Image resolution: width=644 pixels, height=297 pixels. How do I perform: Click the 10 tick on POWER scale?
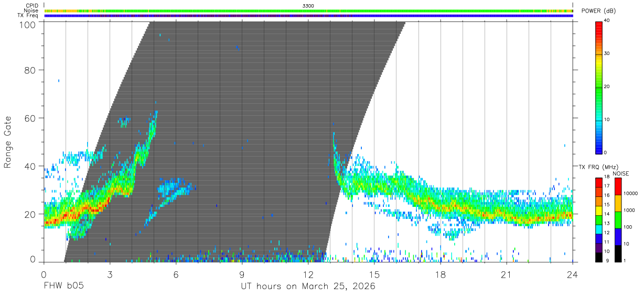(x=607, y=119)
